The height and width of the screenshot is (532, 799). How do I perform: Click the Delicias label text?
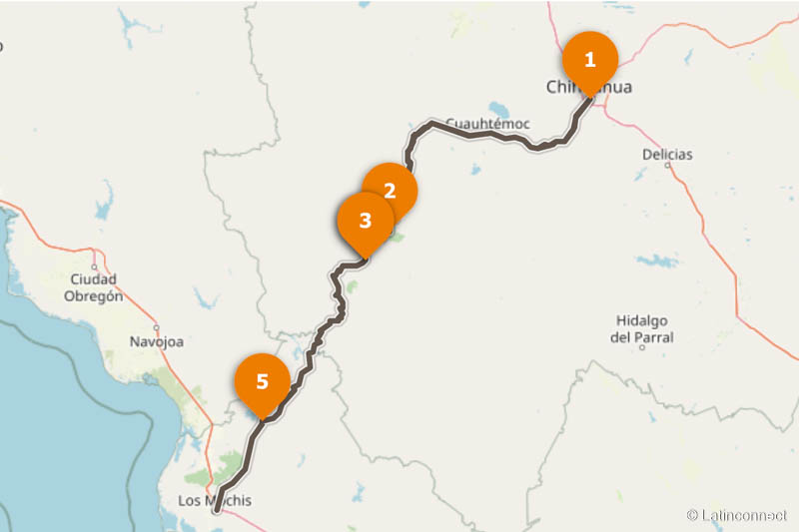[x=667, y=155]
